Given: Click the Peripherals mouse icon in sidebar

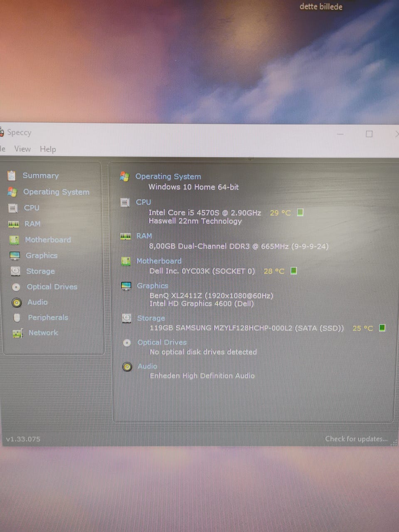Looking at the screenshot, I should point(17,318).
